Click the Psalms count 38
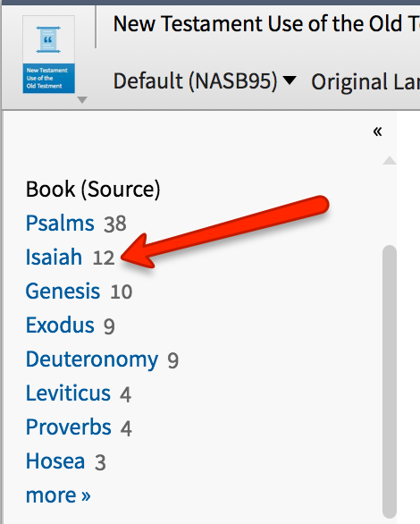420x524 pixels. pyautogui.click(x=115, y=224)
